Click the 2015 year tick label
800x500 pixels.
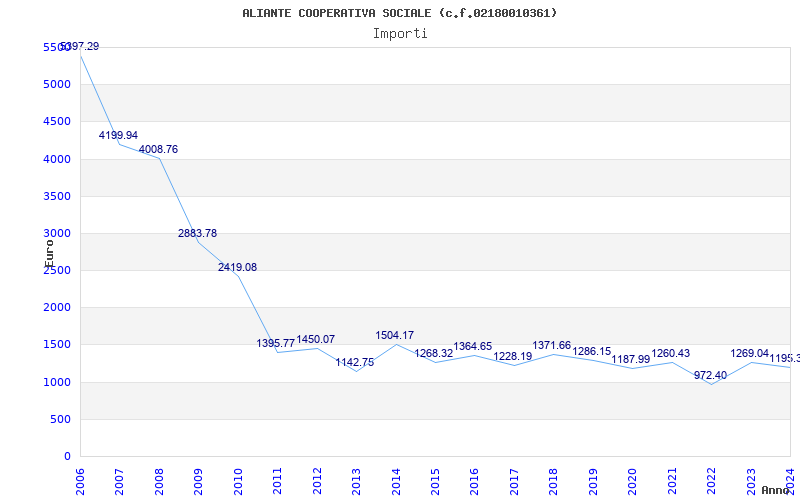click(435, 481)
